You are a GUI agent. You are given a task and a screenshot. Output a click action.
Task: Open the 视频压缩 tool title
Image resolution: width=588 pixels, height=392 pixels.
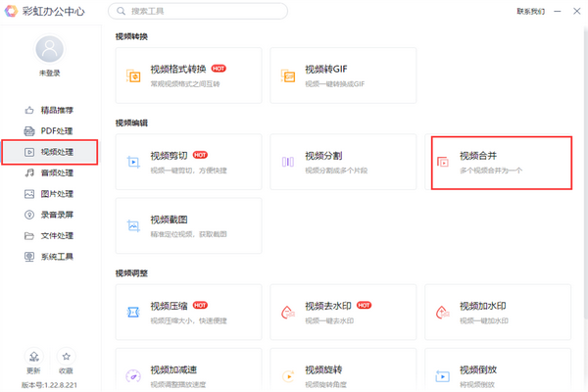tap(169, 306)
